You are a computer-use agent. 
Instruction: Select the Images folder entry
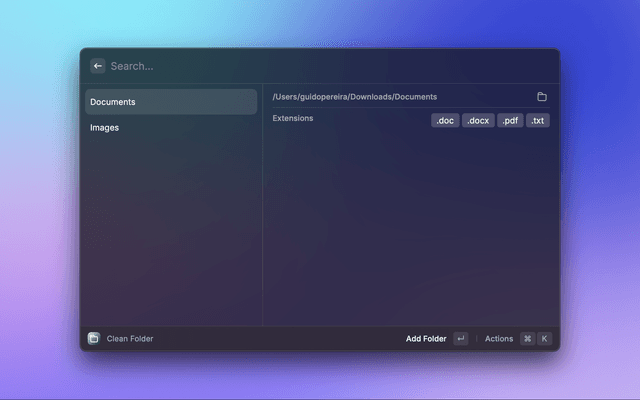[170, 128]
